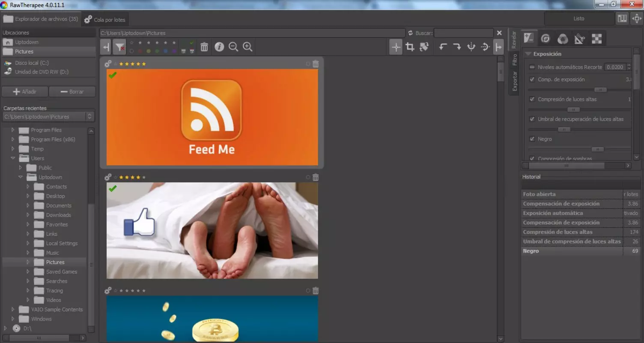This screenshot has width=644, height=343.
Task: Select the crop tool
Action: (410, 47)
